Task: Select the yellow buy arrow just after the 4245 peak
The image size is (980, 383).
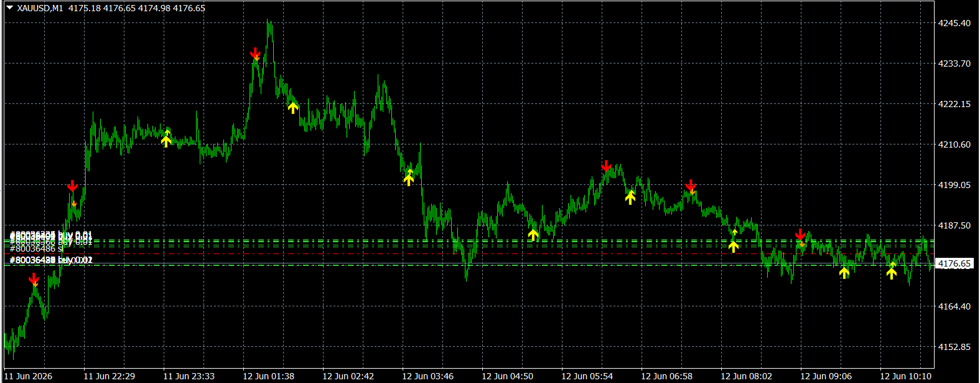Action: coord(293,108)
